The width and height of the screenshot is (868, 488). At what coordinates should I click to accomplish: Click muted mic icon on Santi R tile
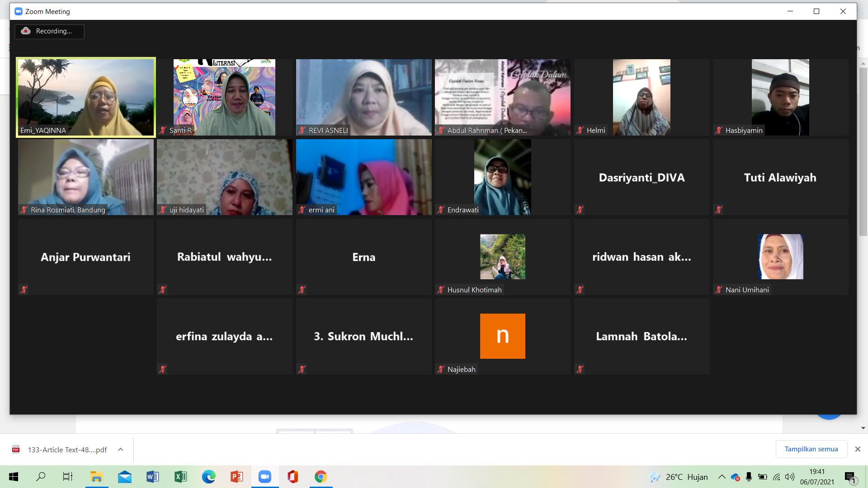[x=163, y=130]
